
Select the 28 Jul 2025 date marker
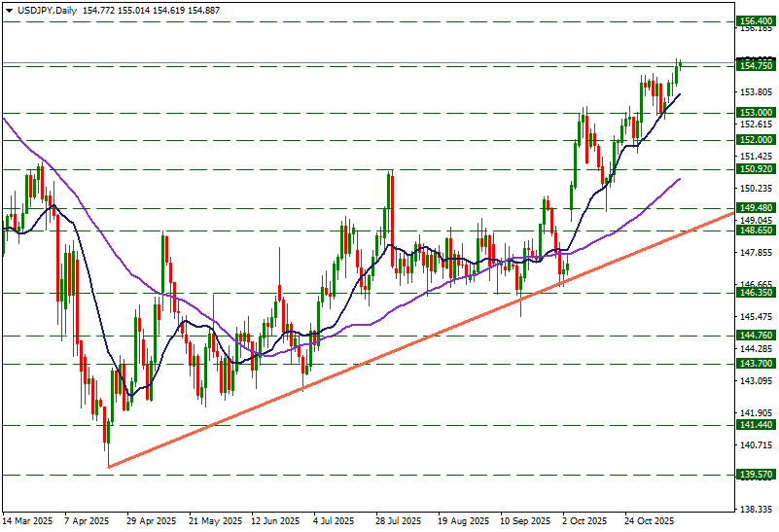point(398,520)
